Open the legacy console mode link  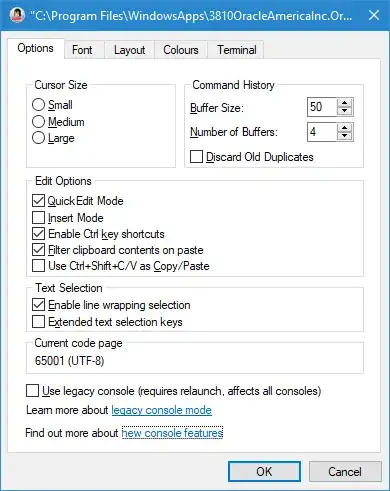[161, 410]
